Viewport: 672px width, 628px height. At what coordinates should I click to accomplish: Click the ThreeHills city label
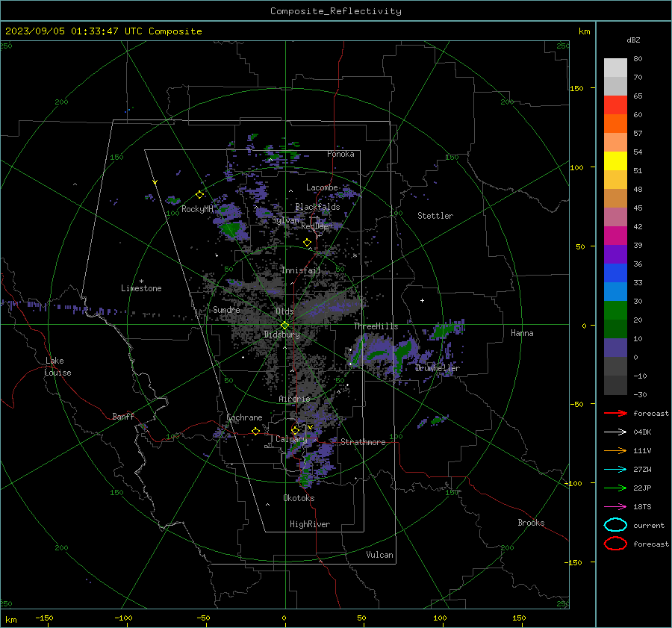[x=376, y=326]
